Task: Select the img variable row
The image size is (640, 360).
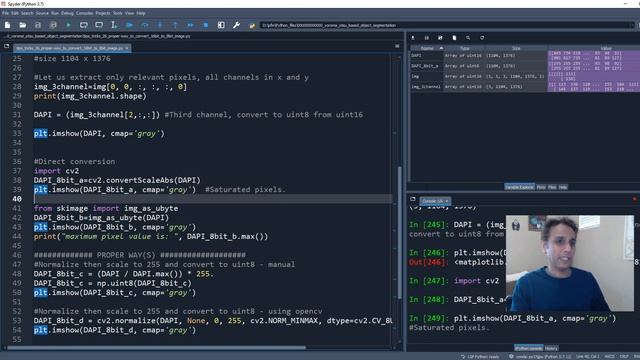Action: click(x=525, y=76)
